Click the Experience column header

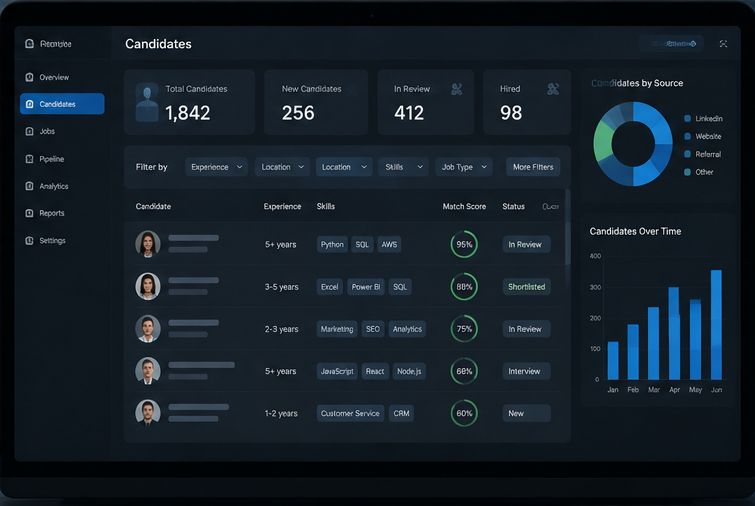(282, 206)
